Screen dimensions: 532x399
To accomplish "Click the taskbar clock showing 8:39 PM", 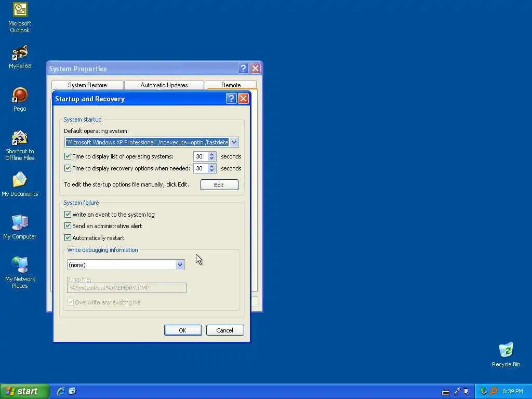I will [x=512, y=391].
